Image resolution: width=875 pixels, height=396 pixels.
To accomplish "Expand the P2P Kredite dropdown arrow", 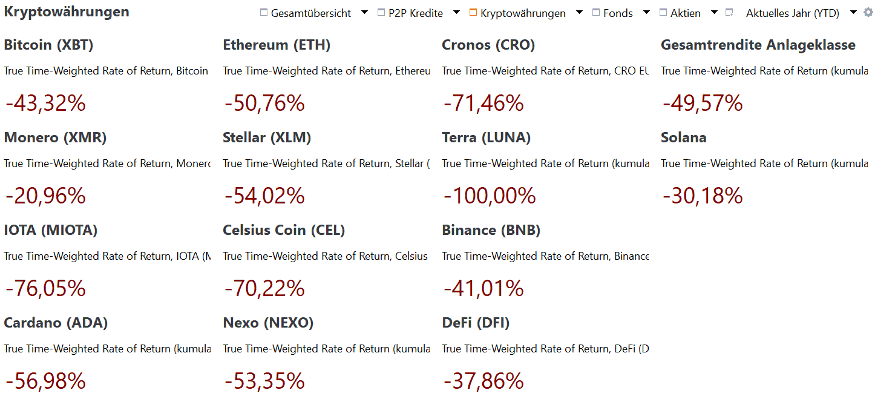I will click(456, 13).
